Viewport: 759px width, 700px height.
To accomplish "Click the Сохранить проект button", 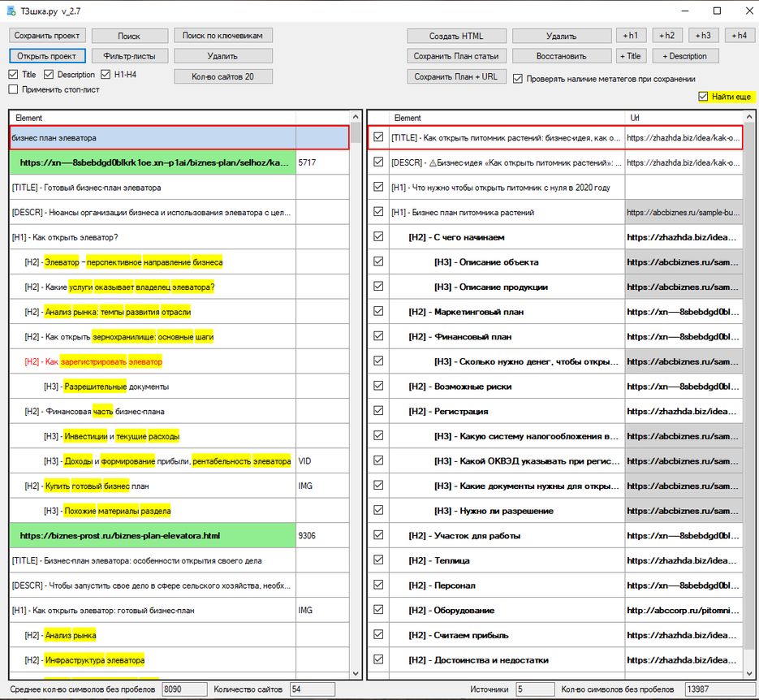I will (47, 36).
